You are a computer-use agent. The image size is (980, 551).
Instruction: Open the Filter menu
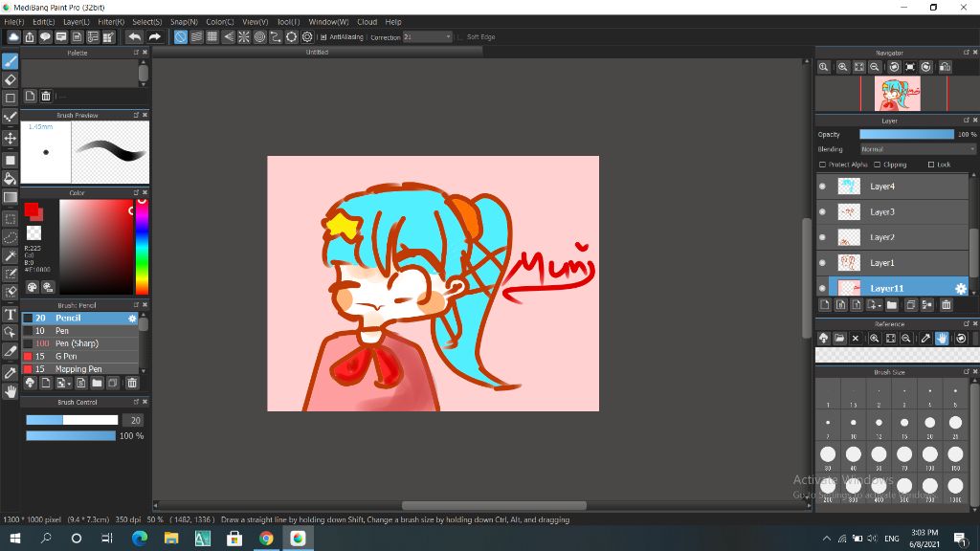point(111,22)
